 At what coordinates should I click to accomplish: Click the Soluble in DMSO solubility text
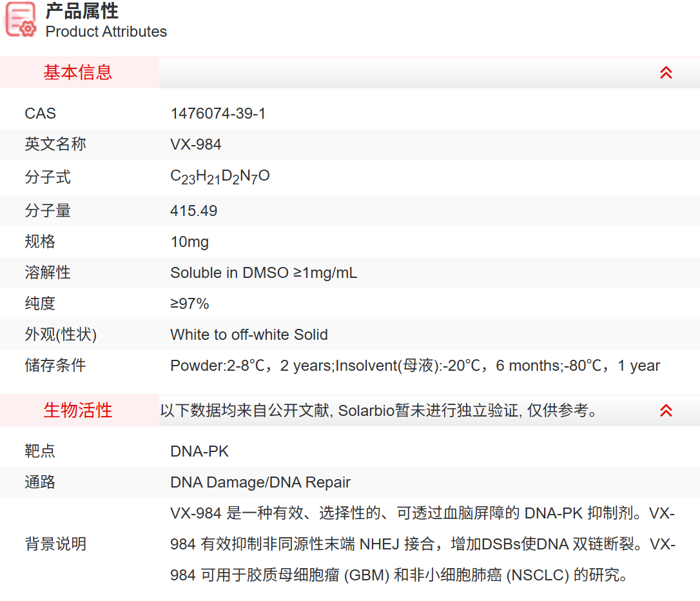263,273
